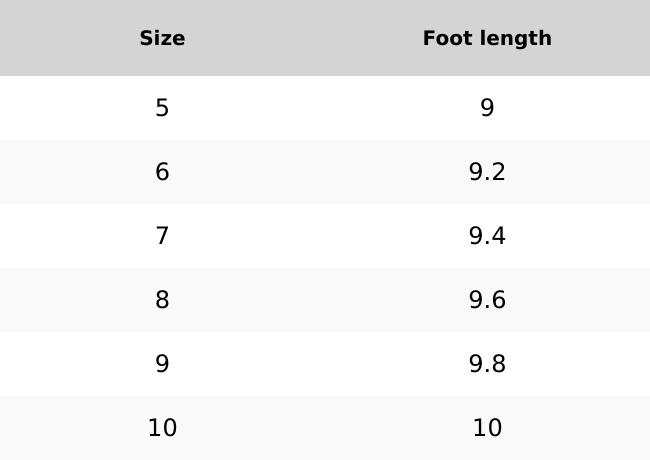Click foot length value 9 for size 5
Viewport: 650px width, 460px height.
tap(487, 108)
